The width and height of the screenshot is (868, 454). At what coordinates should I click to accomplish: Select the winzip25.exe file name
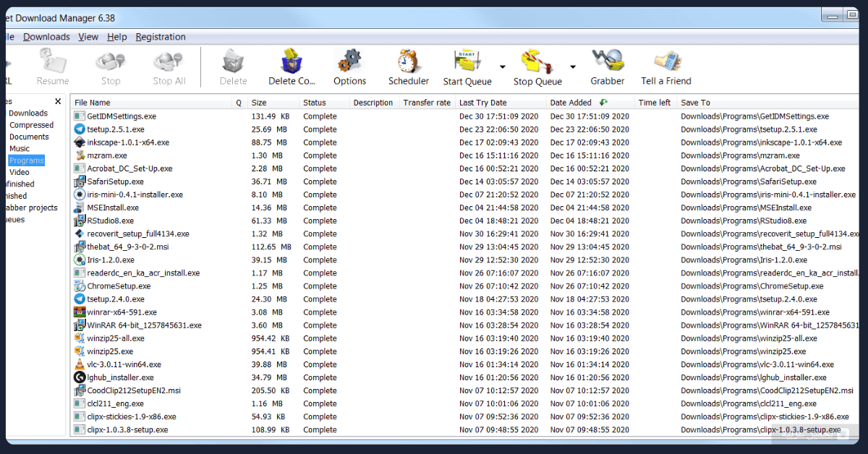pos(110,351)
